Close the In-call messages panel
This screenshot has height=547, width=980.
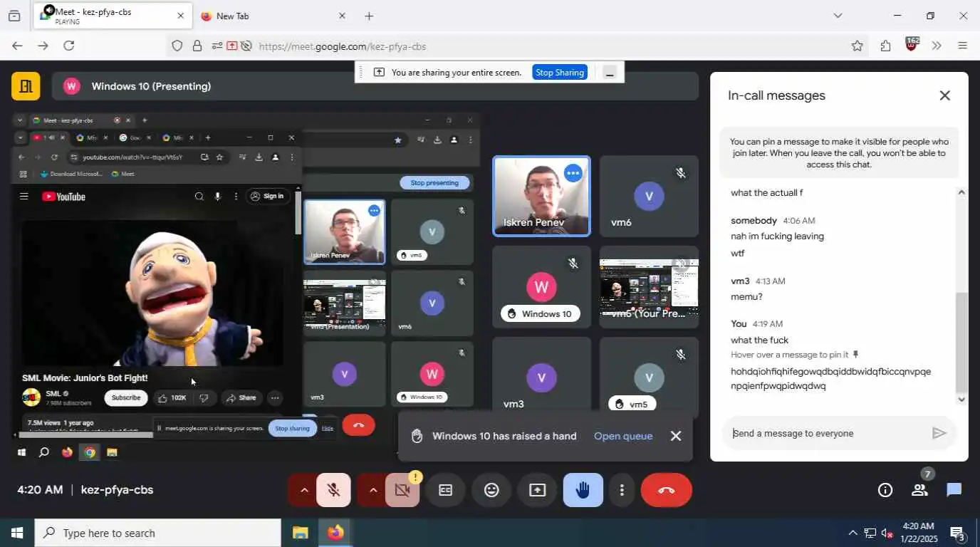[945, 95]
